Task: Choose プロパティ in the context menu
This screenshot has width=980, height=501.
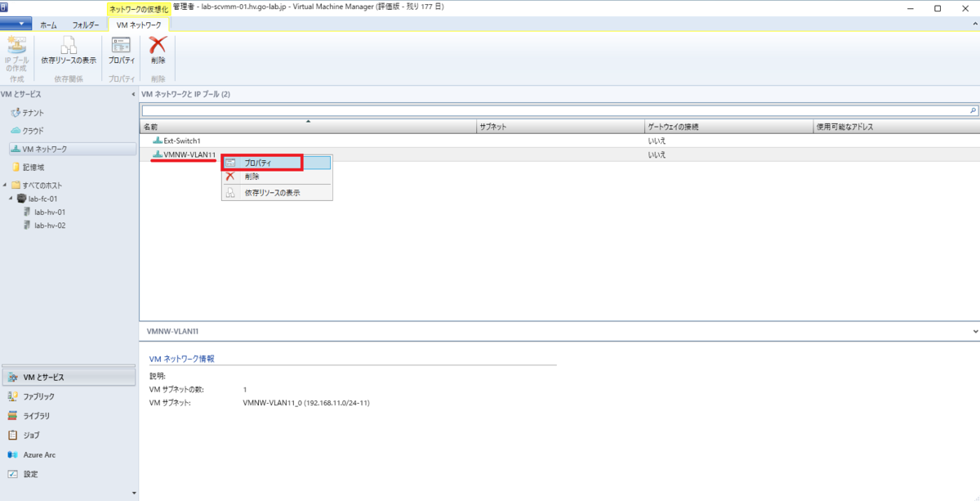Action: [x=276, y=163]
